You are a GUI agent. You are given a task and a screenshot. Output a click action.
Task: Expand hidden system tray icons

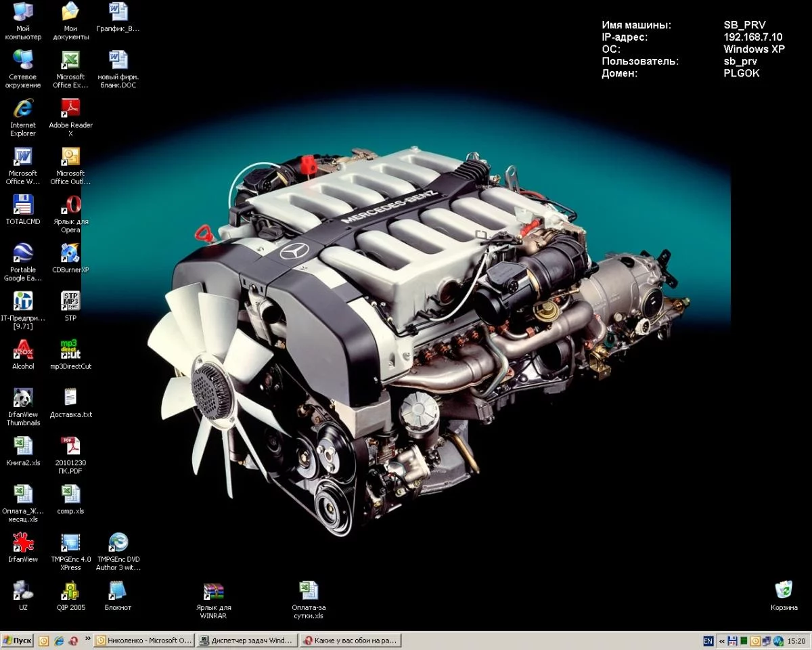tap(722, 641)
